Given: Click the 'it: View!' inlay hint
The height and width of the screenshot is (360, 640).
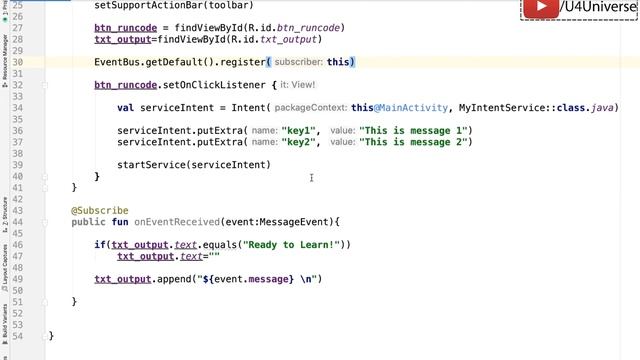Looking at the screenshot, I should tap(298, 85).
